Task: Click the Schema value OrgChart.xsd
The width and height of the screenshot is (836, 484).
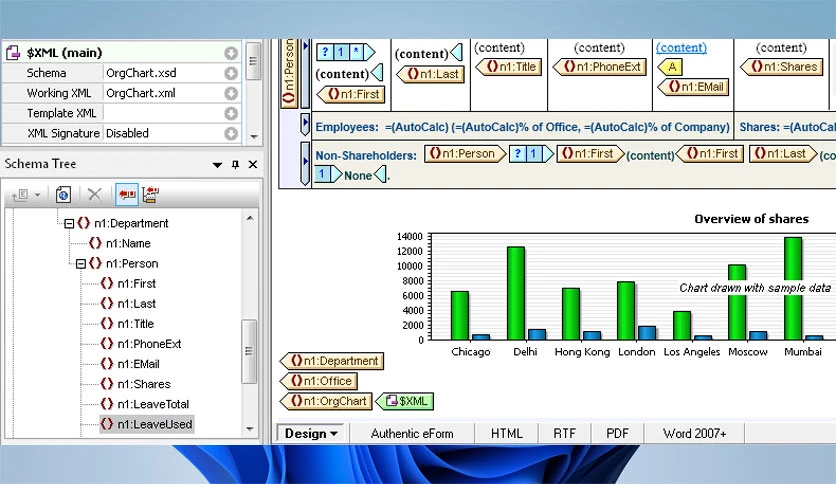Action: 141,73
